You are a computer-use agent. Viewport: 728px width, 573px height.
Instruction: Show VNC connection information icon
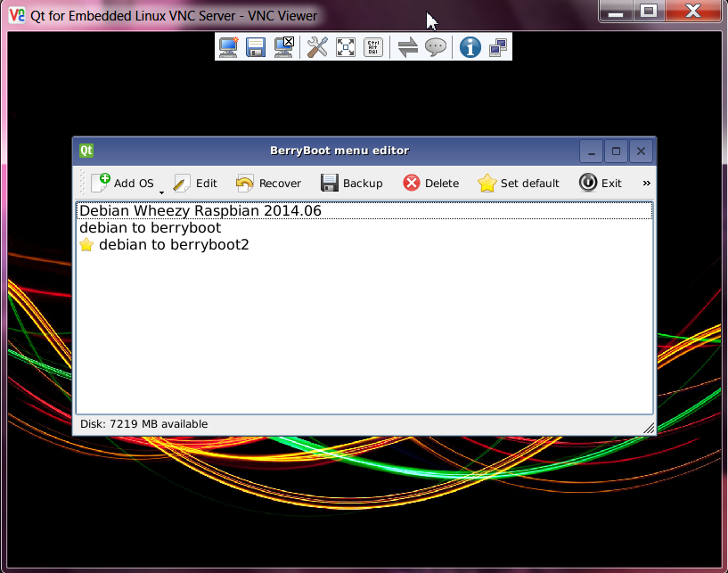pos(470,47)
